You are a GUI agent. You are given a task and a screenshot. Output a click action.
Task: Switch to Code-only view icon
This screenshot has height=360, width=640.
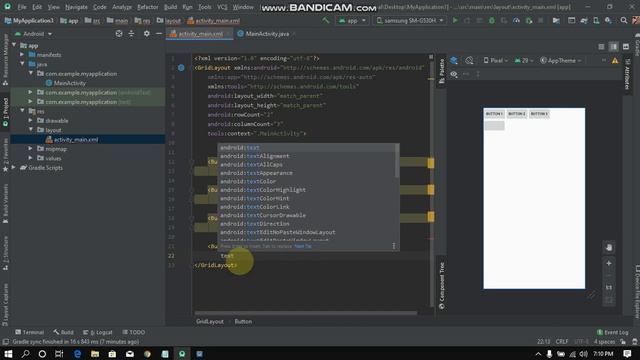pos(601,47)
